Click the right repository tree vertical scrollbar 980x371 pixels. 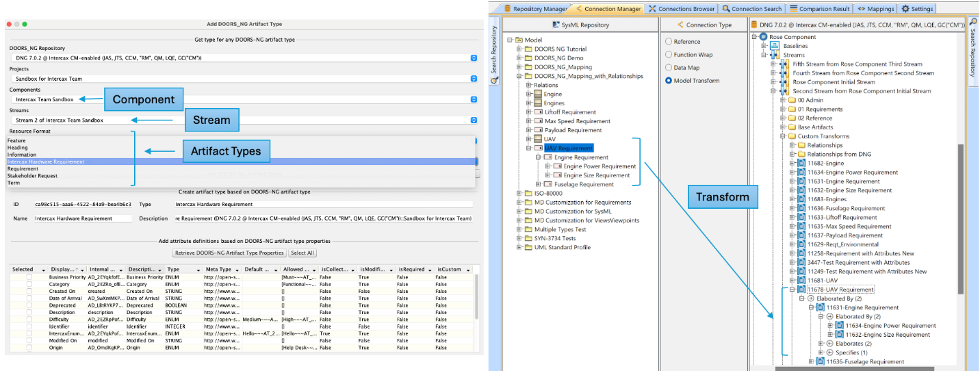point(961,219)
